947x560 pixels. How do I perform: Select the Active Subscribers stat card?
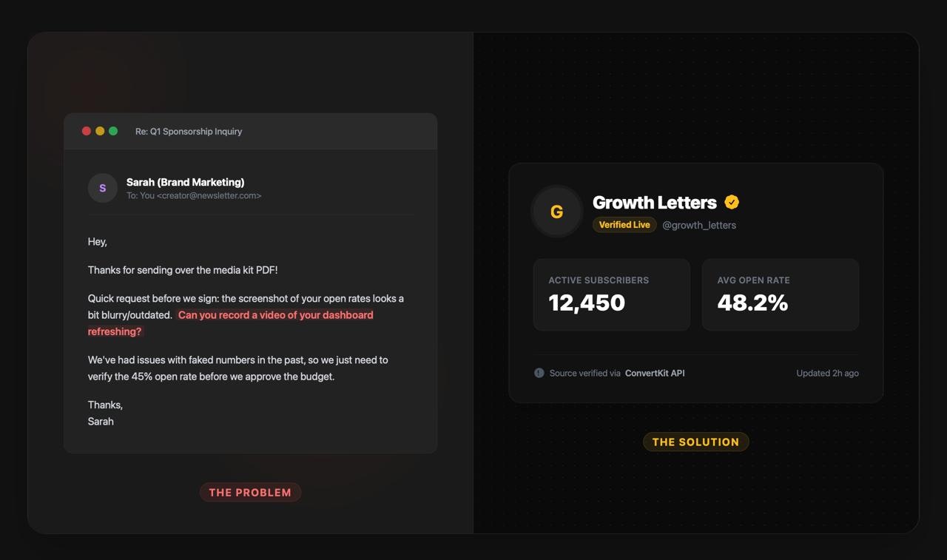click(x=612, y=294)
